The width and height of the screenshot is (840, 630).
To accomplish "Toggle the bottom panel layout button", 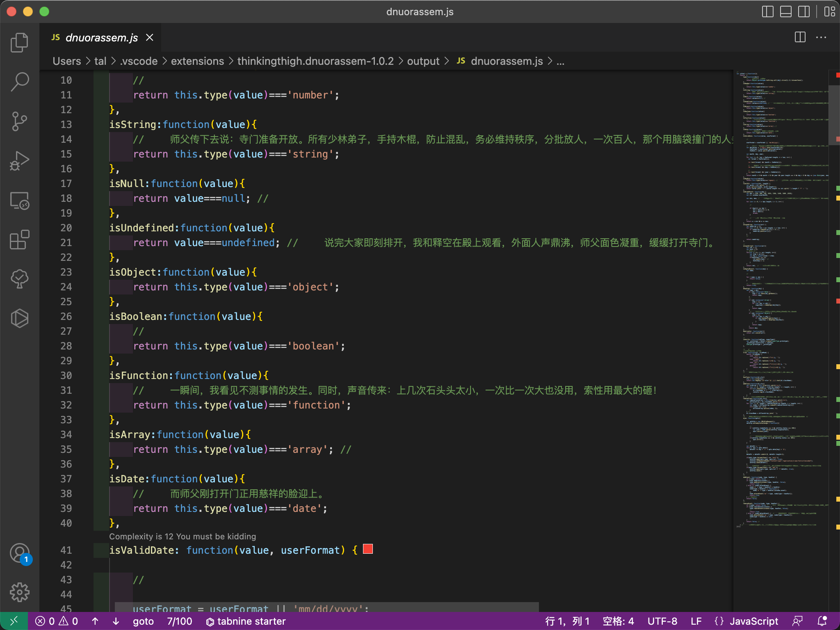I will pyautogui.click(x=785, y=11).
